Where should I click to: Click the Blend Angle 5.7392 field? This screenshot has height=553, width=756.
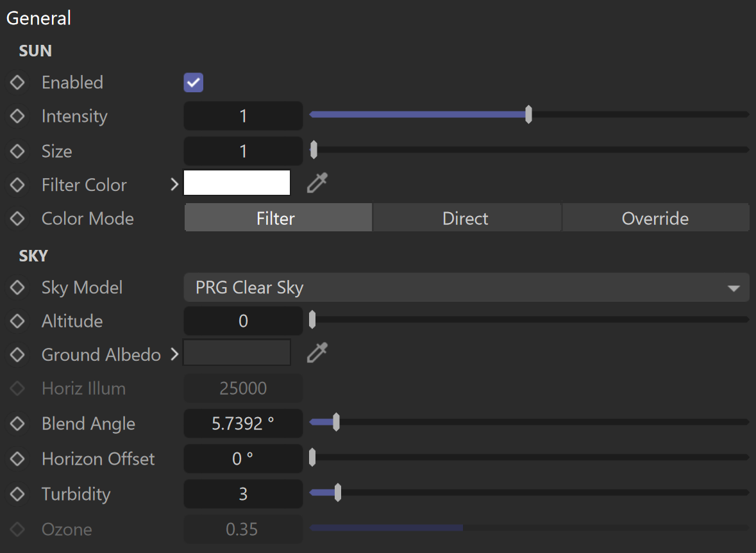(x=243, y=424)
